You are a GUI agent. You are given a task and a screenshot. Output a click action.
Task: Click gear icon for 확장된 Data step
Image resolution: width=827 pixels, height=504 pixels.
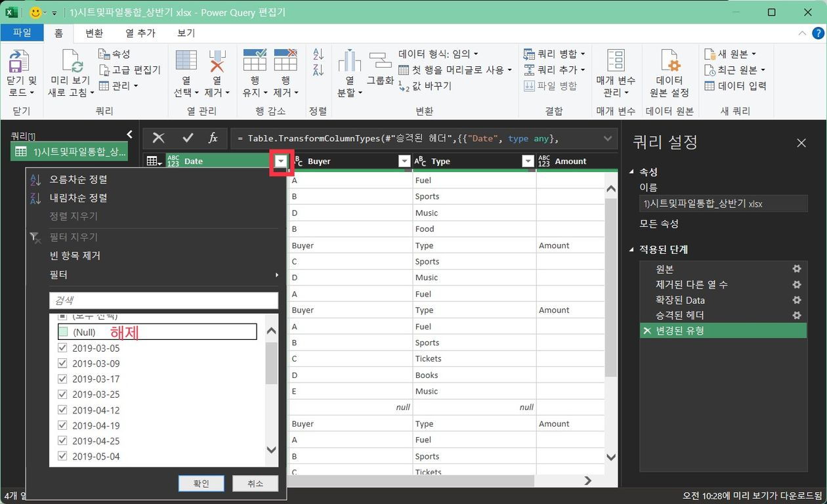coord(797,300)
